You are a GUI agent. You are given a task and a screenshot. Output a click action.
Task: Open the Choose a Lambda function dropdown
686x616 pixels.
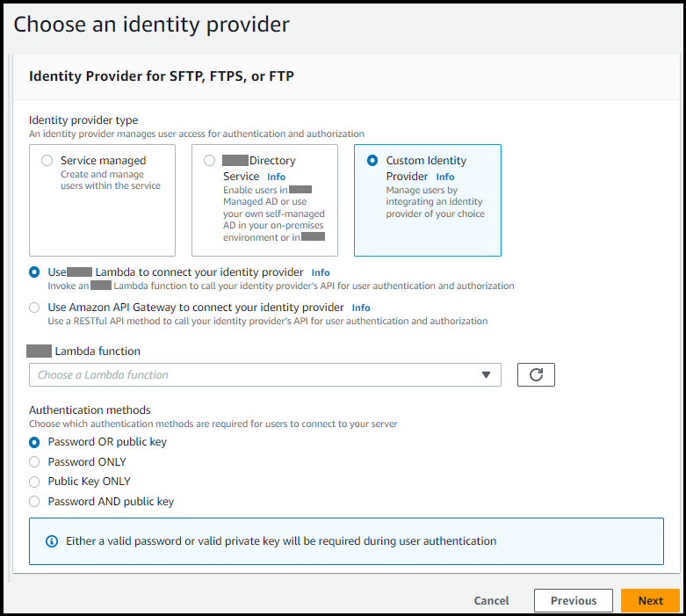tap(255, 375)
